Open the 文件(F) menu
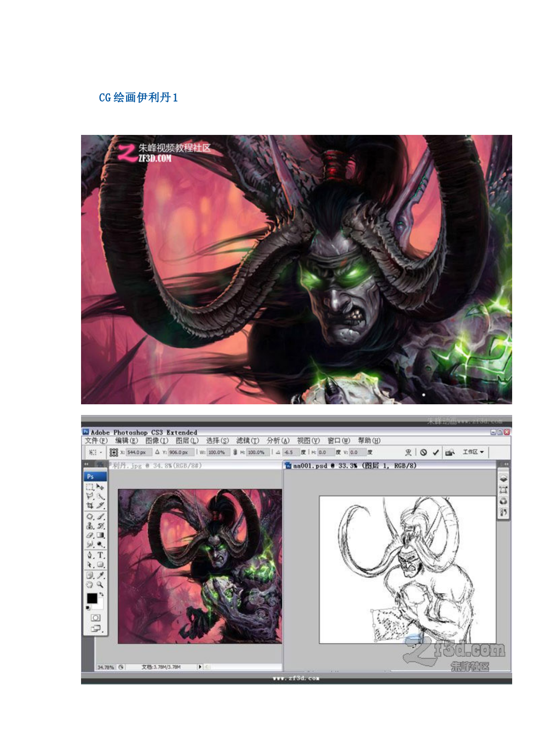Screen dimensions: 535x756 pos(96,440)
